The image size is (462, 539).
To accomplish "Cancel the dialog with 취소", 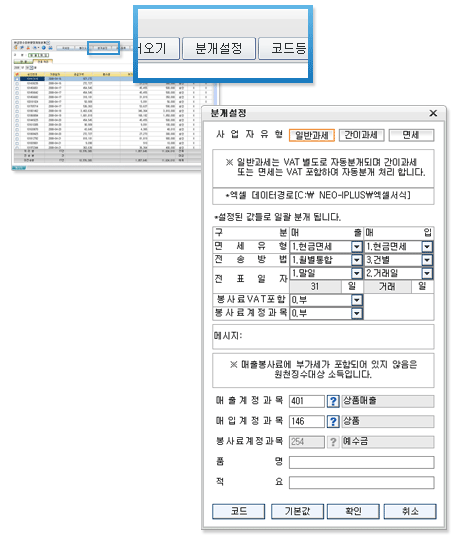I will click(410, 512).
